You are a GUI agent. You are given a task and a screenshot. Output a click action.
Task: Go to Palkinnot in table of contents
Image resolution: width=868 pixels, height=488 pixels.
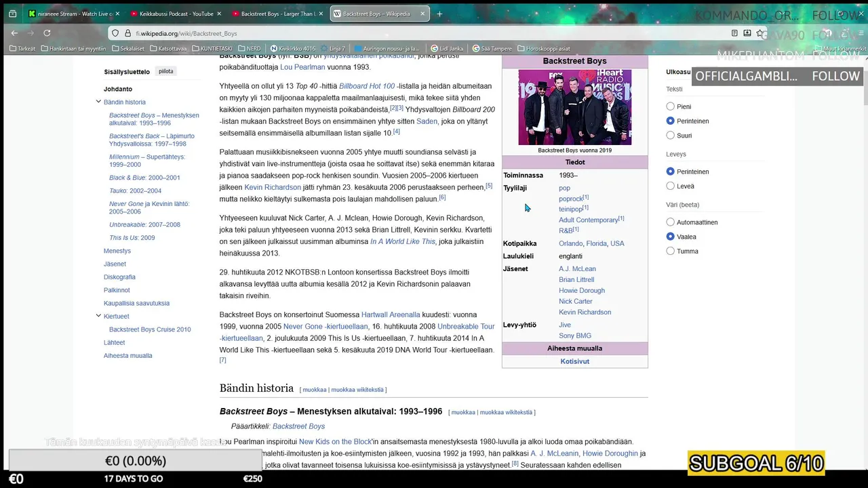[117, 290]
